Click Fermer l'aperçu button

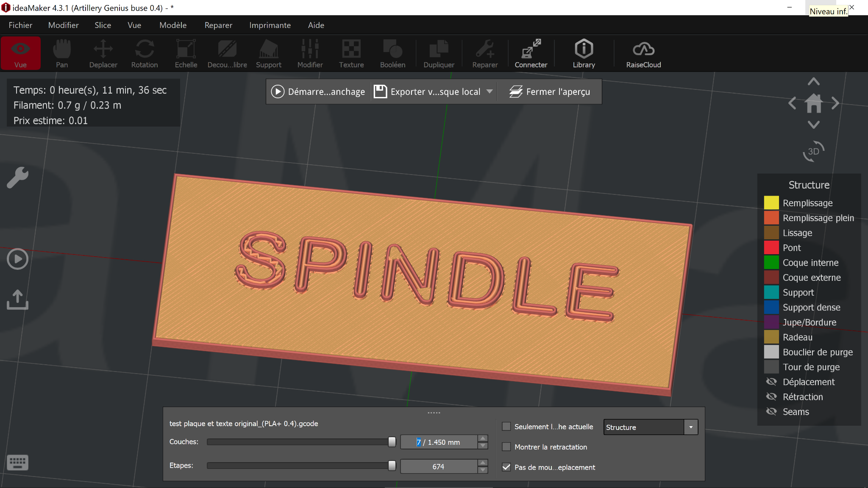549,91
